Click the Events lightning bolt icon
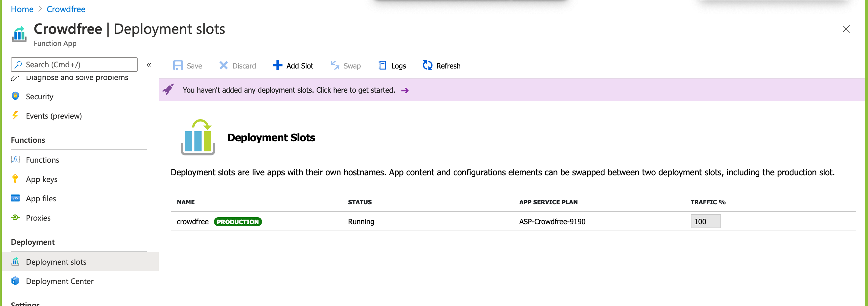Image resolution: width=868 pixels, height=306 pixels. (15, 115)
